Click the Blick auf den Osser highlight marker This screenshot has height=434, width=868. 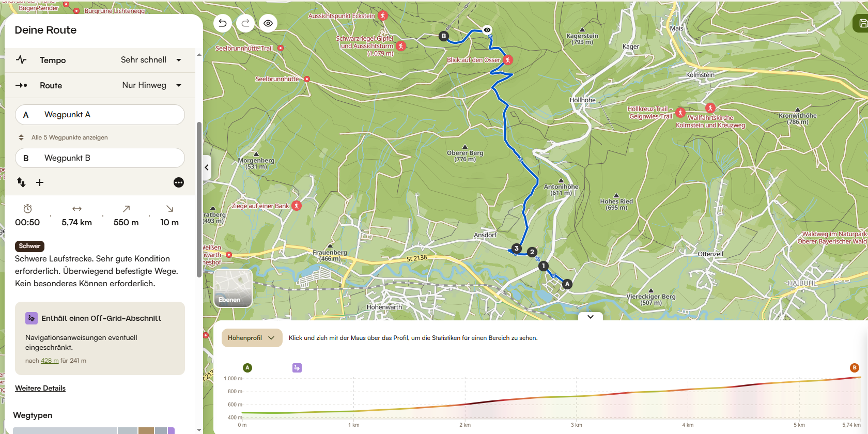tap(508, 60)
